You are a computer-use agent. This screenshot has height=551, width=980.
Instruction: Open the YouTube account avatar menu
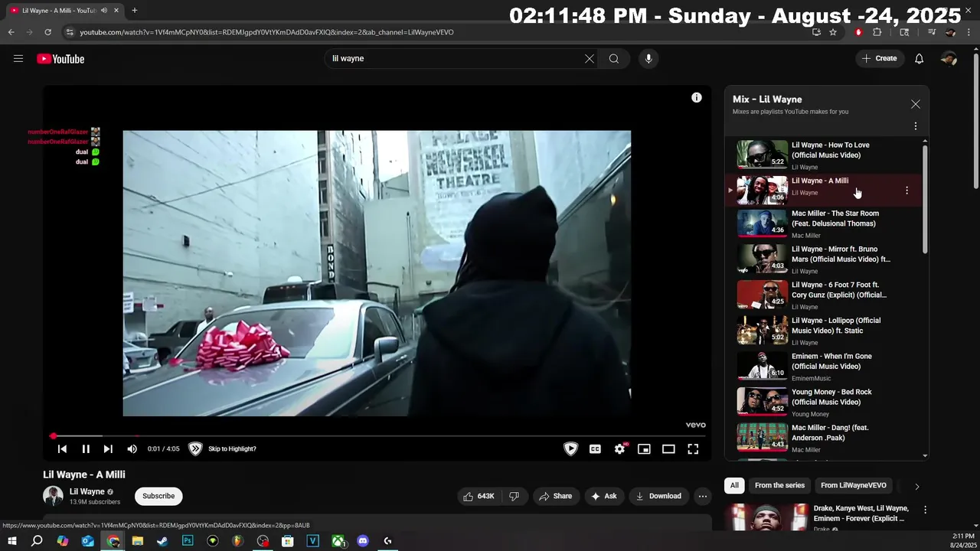[x=949, y=58]
